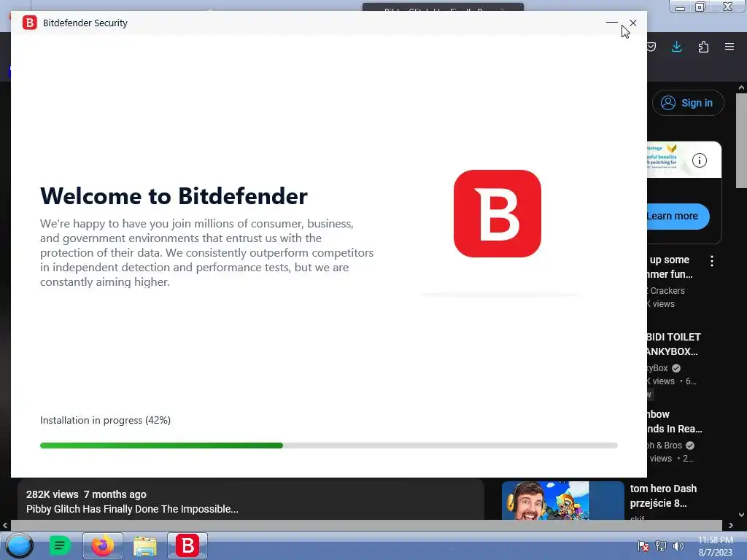Open the green notes app on taskbar
This screenshot has height=560, width=747.
(x=60, y=545)
